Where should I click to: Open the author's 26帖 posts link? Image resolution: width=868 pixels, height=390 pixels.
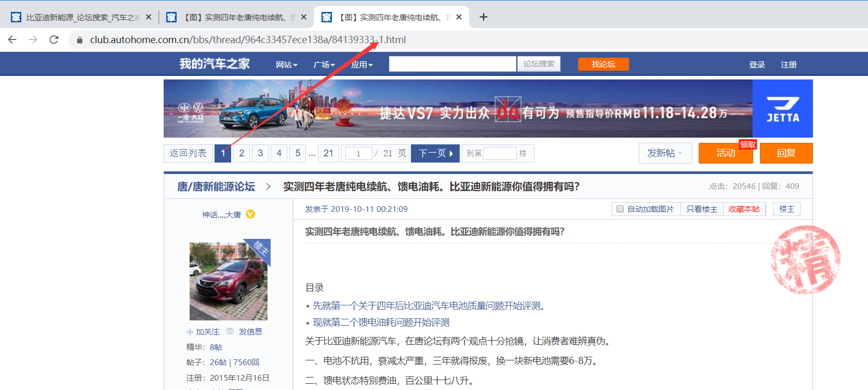click(x=218, y=362)
